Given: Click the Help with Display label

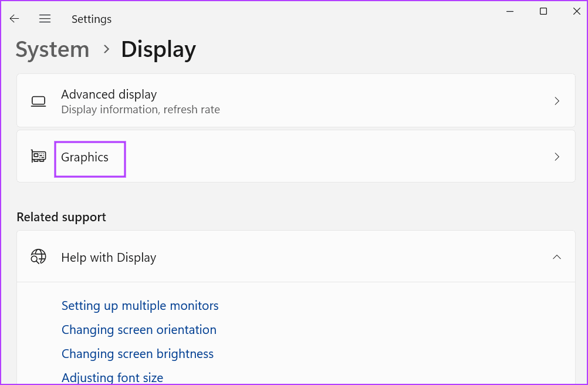Looking at the screenshot, I should coord(109,257).
